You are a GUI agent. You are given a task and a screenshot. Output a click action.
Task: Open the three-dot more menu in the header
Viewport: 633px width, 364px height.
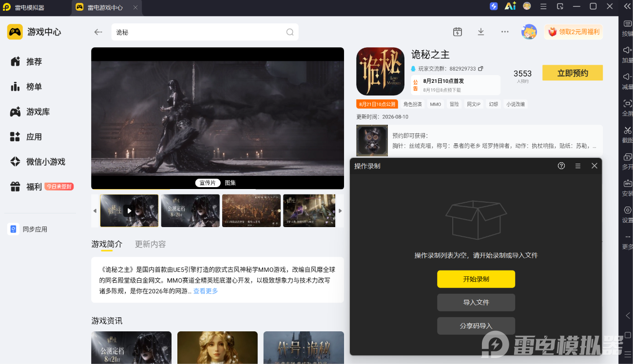[505, 32]
